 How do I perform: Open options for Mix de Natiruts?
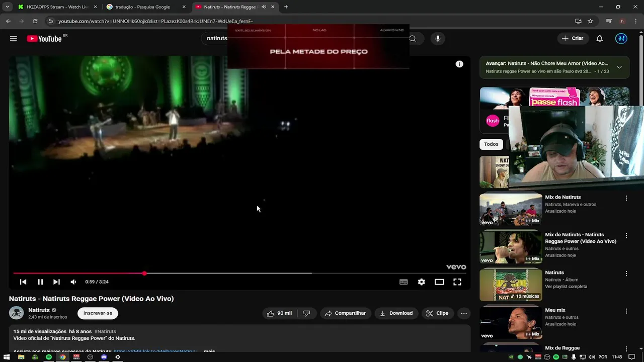coord(626,199)
